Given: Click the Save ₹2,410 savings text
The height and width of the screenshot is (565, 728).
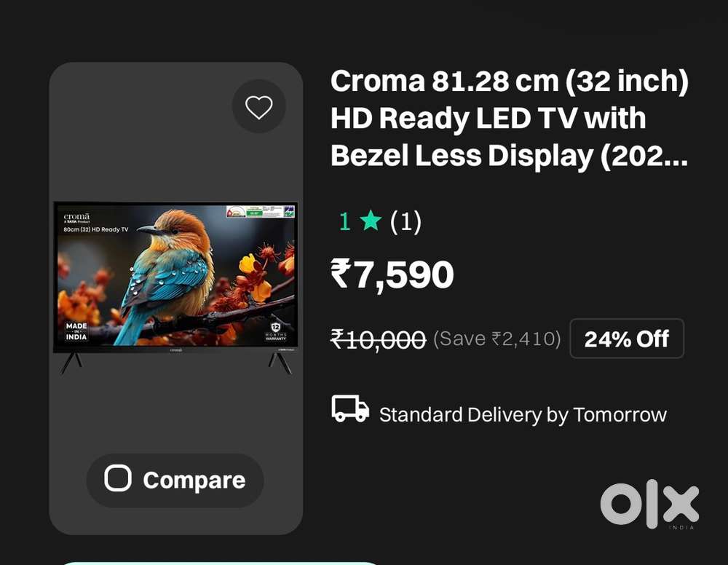Looking at the screenshot, I should (x=497, y=339).
